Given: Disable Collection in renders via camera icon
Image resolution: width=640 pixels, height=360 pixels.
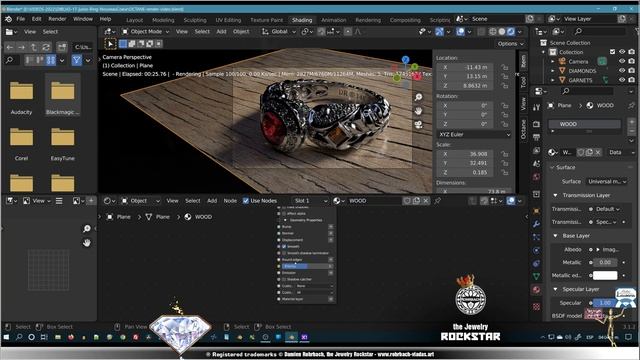Looking at the screenshot, I should pos(631,52).
